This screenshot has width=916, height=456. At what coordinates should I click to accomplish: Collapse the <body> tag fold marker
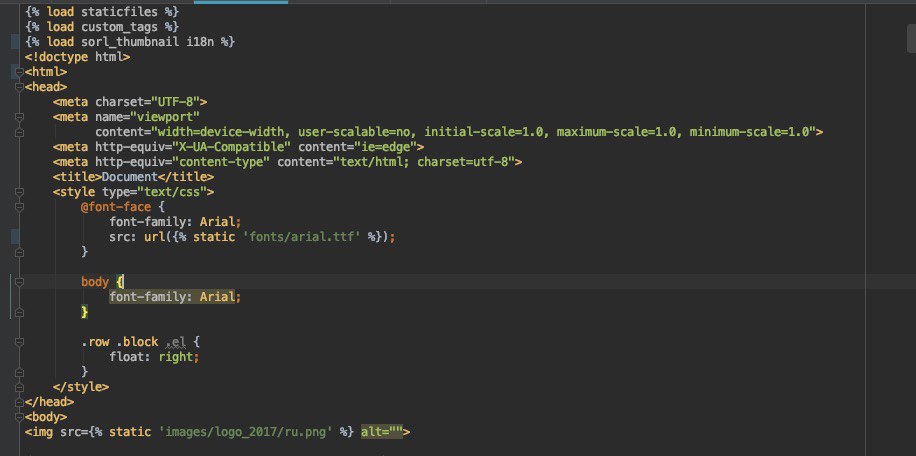click(19, 417)
